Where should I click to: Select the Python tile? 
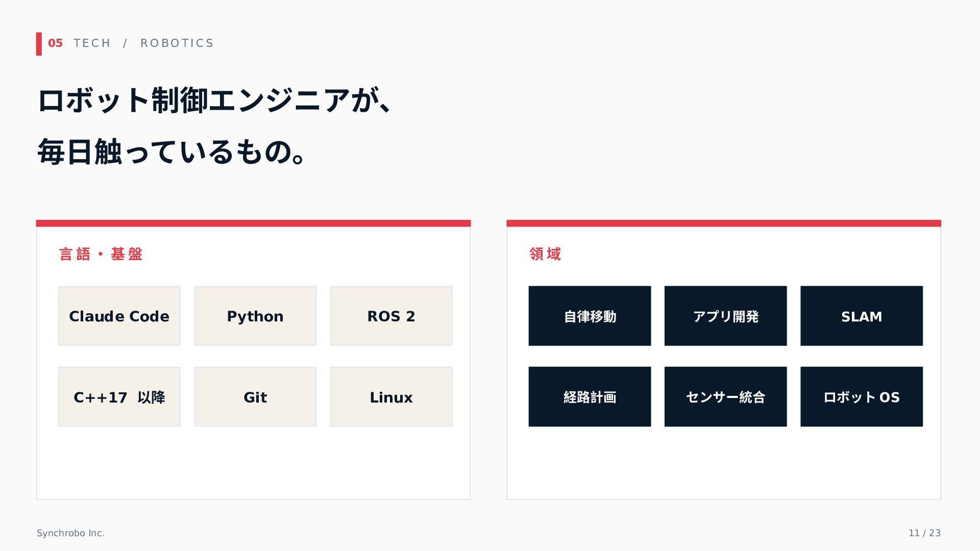[x=255, y=316]
